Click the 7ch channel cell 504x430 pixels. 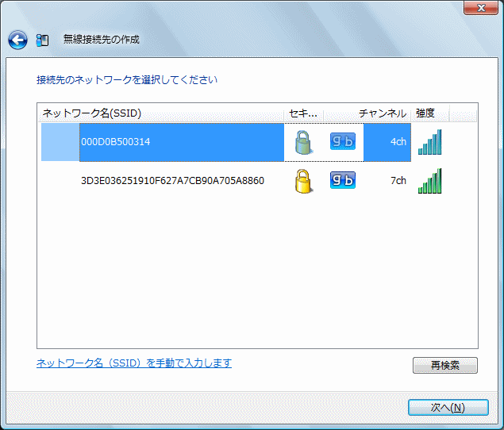pos(398,181)
